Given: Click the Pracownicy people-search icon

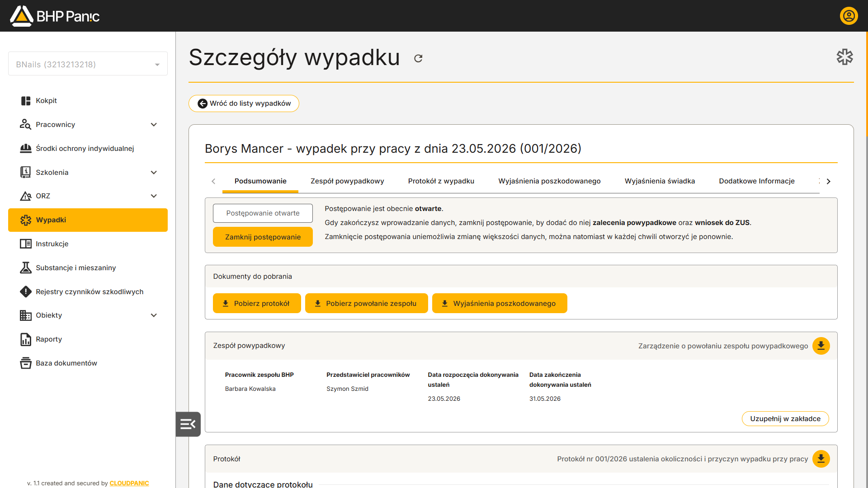Looking at the screenshot, I should pyautogui.click(x=26, y=125).
